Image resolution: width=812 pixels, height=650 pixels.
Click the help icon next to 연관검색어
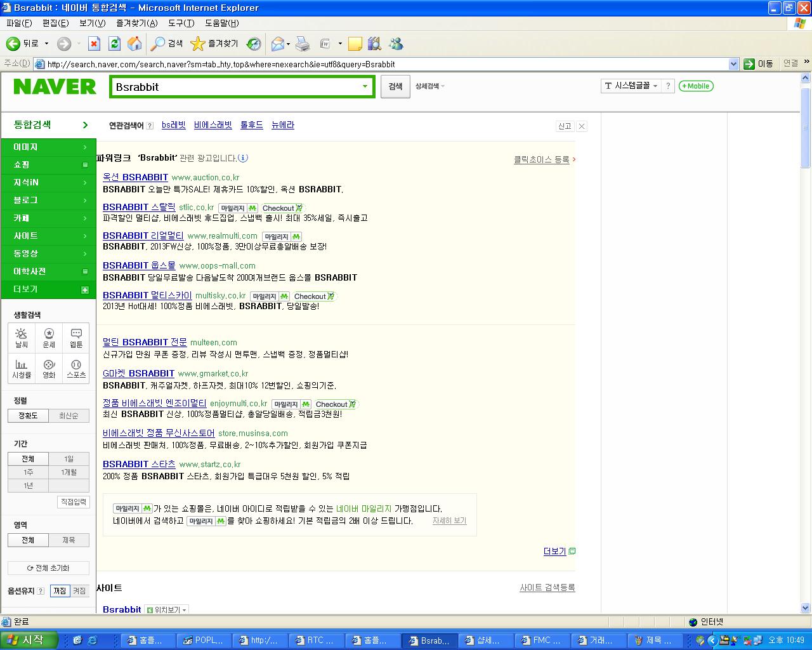[x=150, y=126]
